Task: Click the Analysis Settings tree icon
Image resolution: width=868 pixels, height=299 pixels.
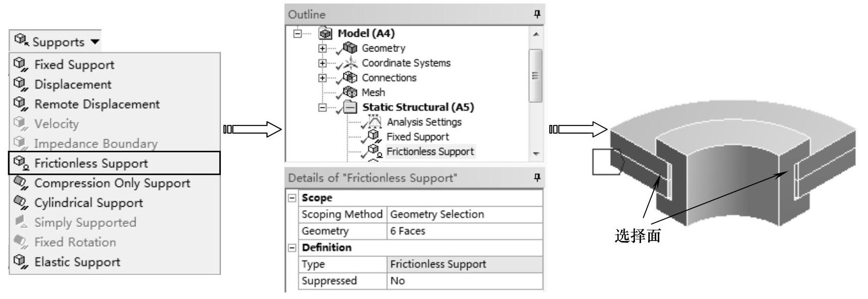Action: click(x=374, y=122)
